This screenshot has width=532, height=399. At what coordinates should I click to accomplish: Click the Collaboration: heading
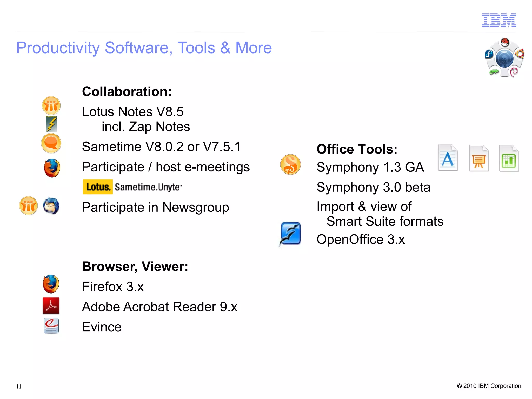pos(127,91)
